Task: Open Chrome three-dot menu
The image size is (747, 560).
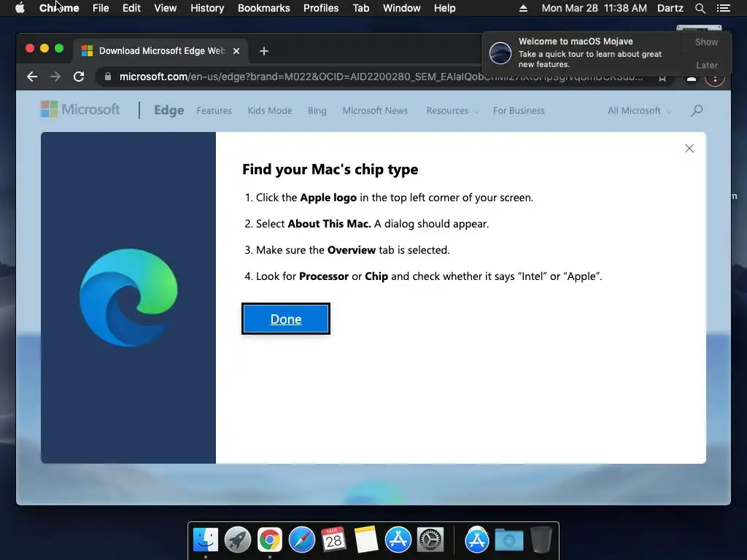Action: point(715,77)
